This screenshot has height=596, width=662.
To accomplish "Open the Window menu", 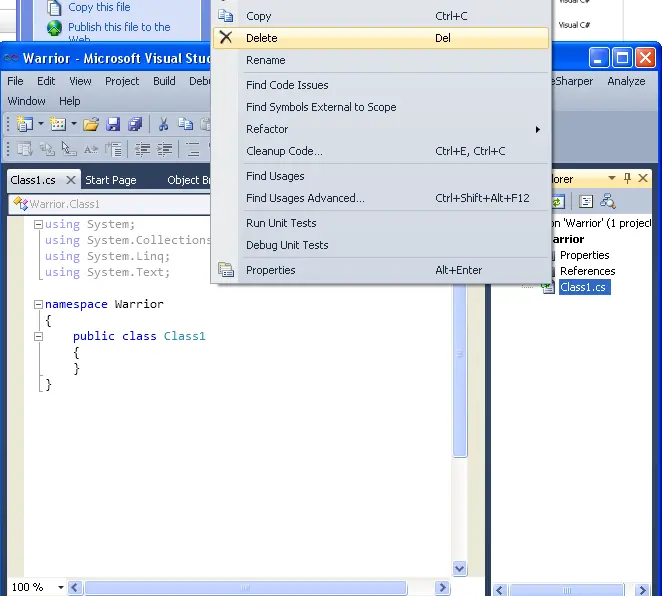I will pos(26,101).
